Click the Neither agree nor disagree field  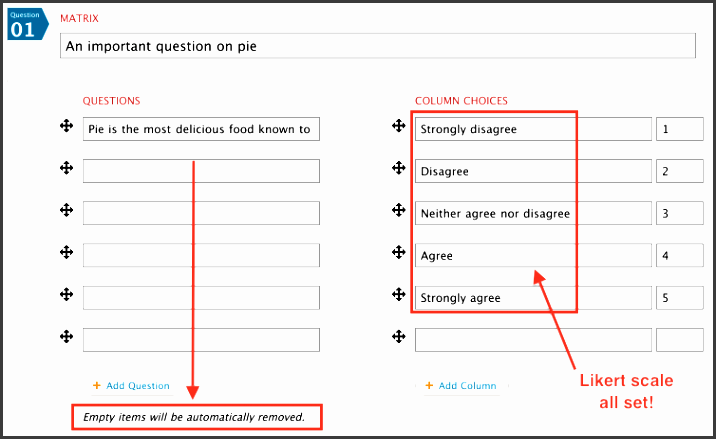coord(533,213)
